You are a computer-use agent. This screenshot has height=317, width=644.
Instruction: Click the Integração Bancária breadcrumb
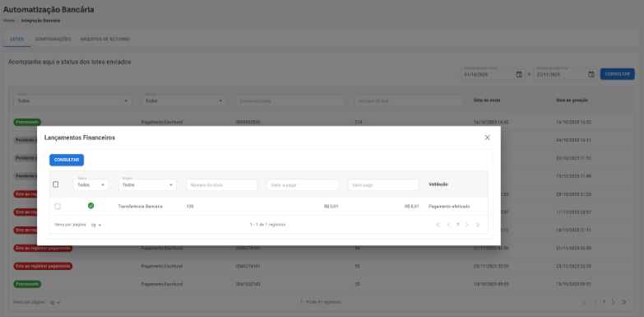coord(40,20)
